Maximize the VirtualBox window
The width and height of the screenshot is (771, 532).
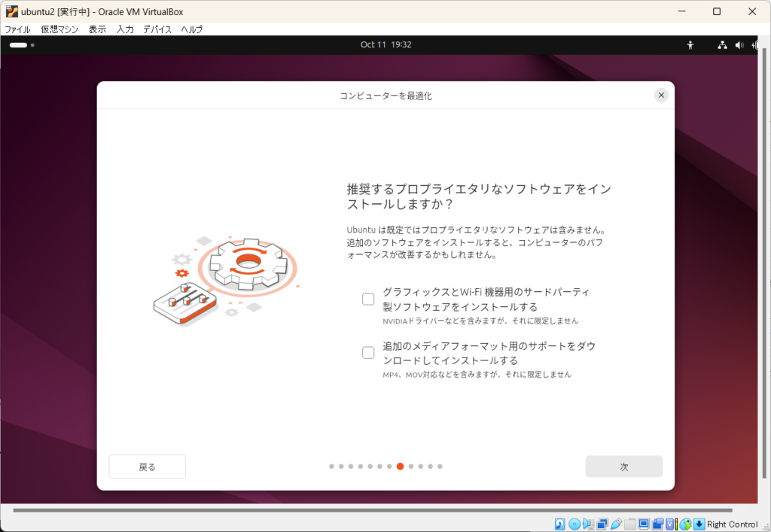click(717, 11)
